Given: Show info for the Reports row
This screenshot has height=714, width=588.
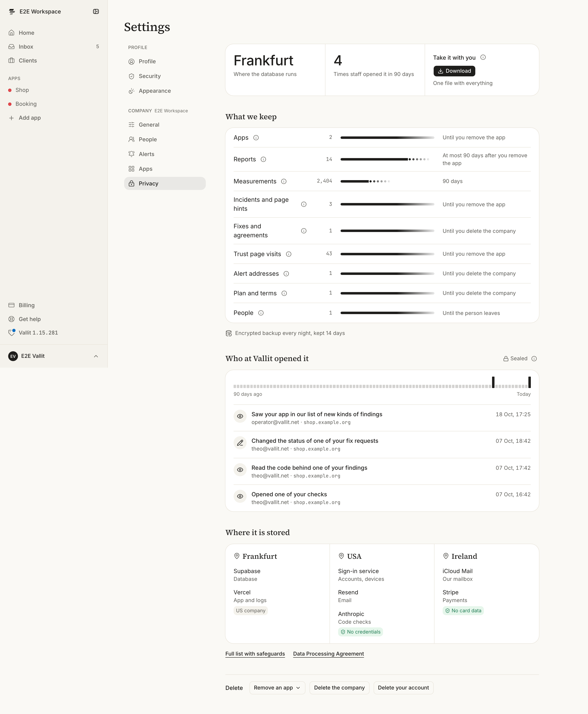Looking at the screenshot, I should coord(263,159).
